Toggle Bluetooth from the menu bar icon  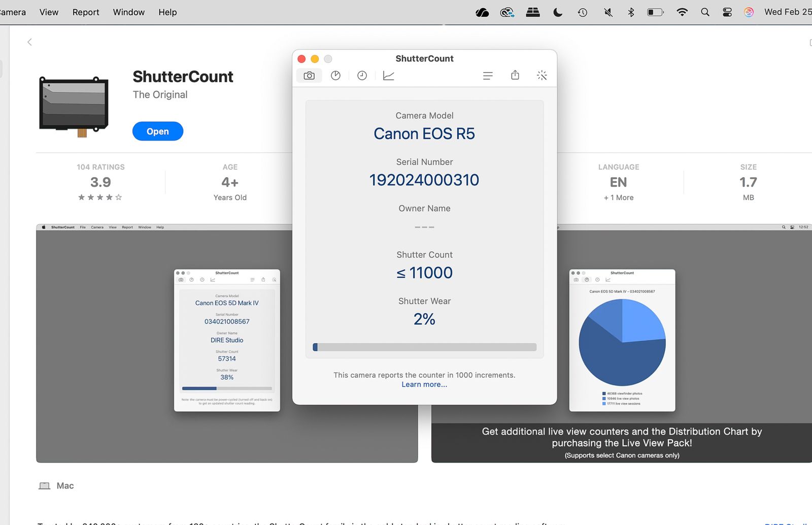pos(631,12)
